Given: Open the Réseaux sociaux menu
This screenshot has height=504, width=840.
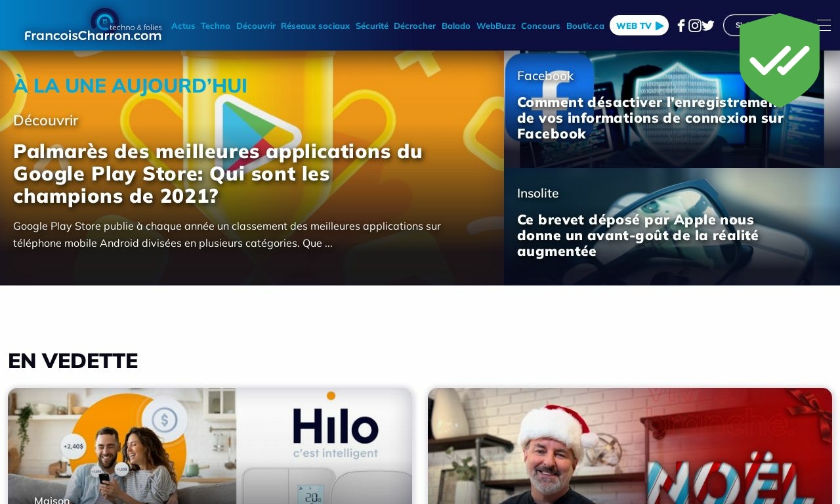Looking at the screenshot, I should (315, 26).
